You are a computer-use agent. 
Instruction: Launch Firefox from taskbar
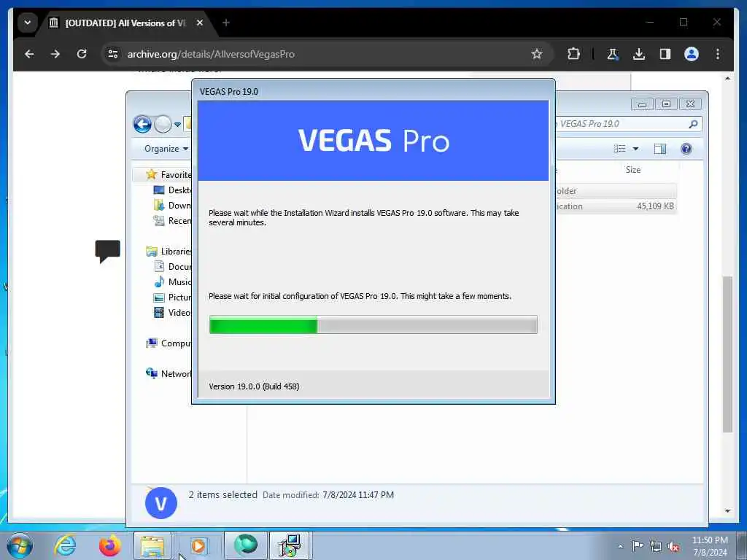[x=109, y=545]
